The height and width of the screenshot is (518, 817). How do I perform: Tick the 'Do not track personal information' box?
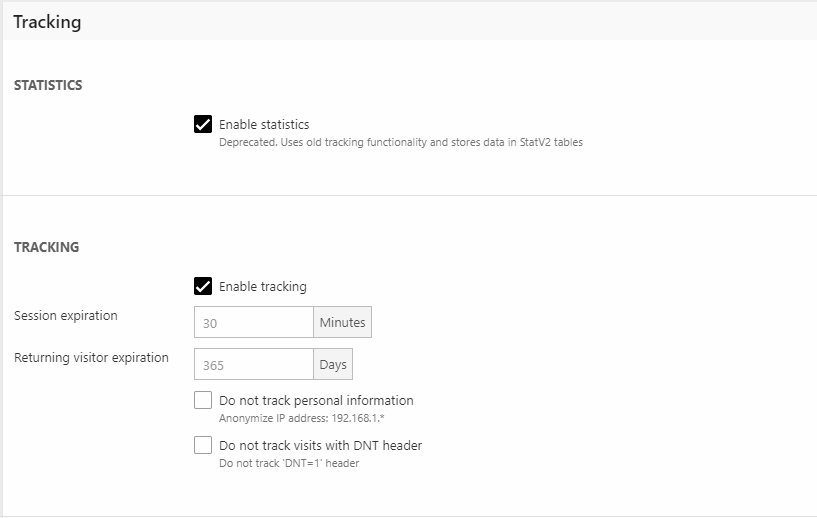pos(203,400)
